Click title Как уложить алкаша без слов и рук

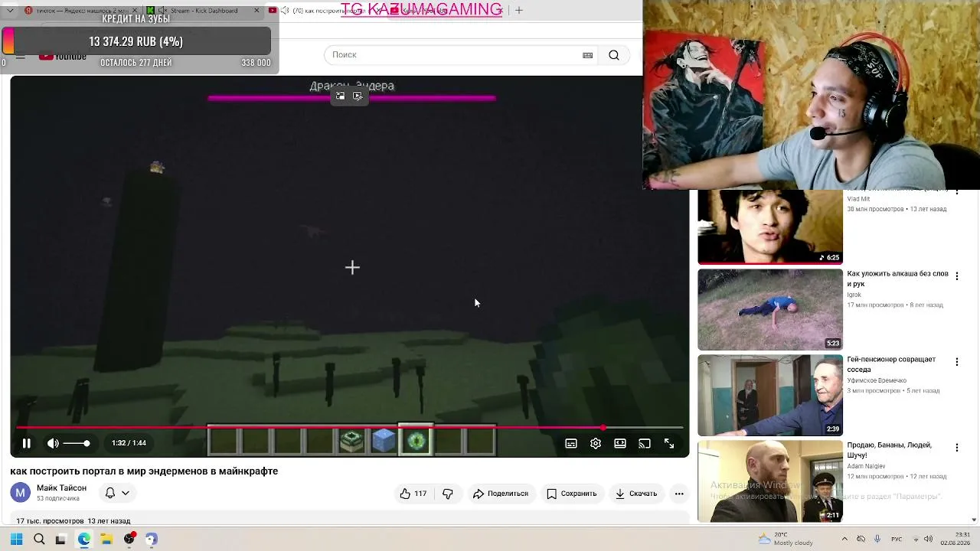click(x=897, y=279)
